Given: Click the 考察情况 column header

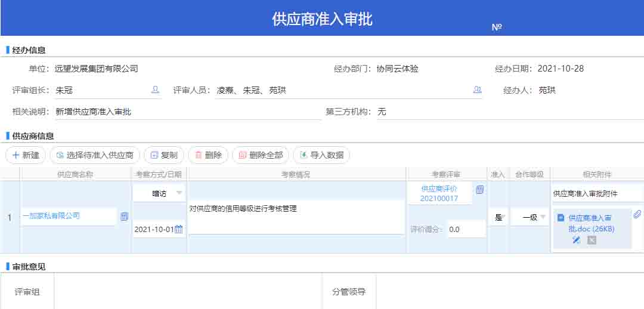Looking at the screenshot, I should (296, 175).
